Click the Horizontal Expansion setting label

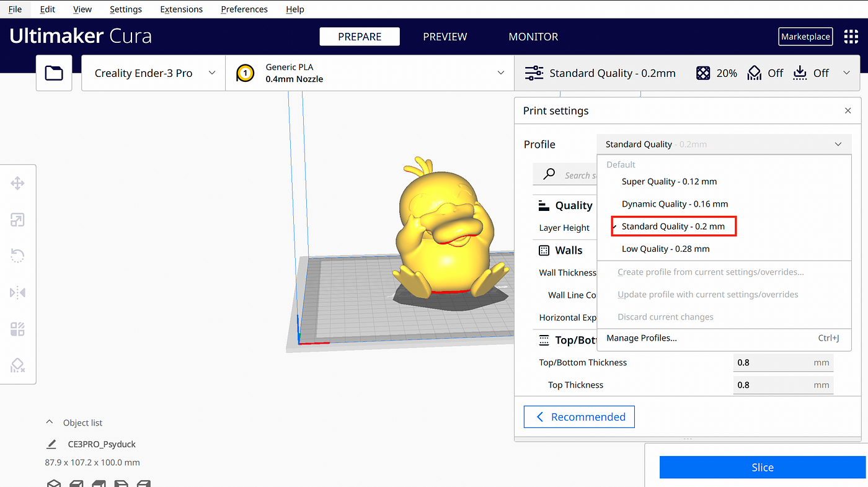pos(568,318)
